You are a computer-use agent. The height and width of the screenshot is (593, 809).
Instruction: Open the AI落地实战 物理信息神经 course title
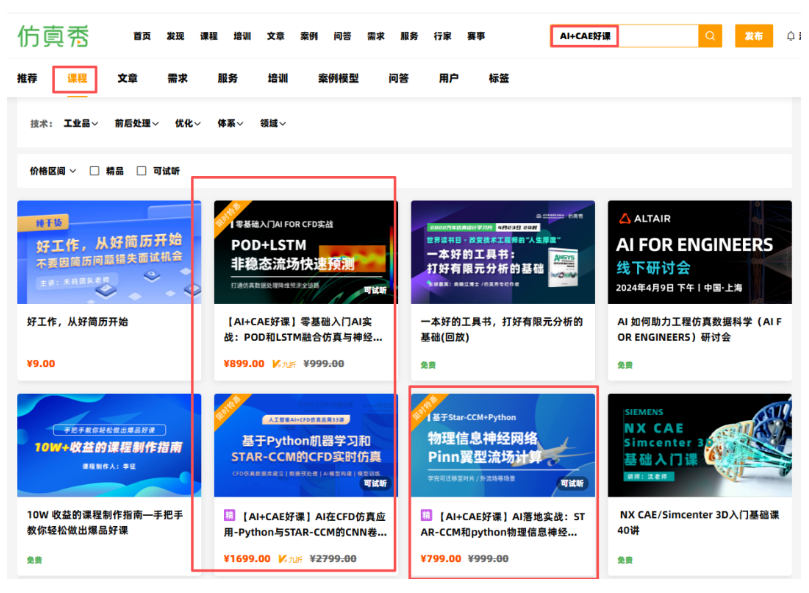click(503, 524)
